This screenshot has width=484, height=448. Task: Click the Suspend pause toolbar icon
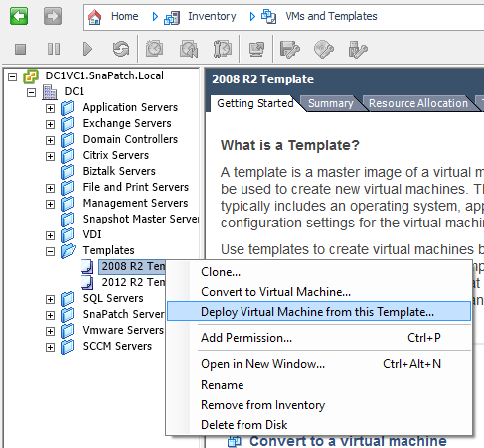(x=54, y=49)
